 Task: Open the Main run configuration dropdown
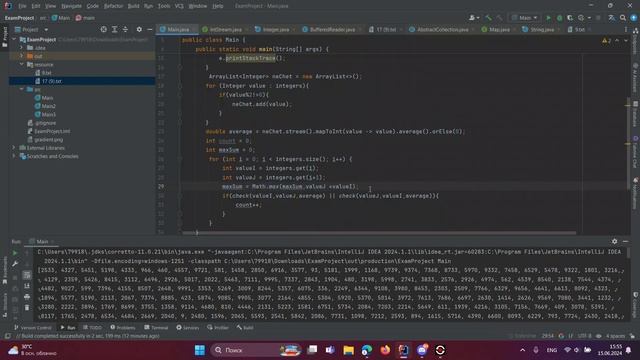(524, 18)
